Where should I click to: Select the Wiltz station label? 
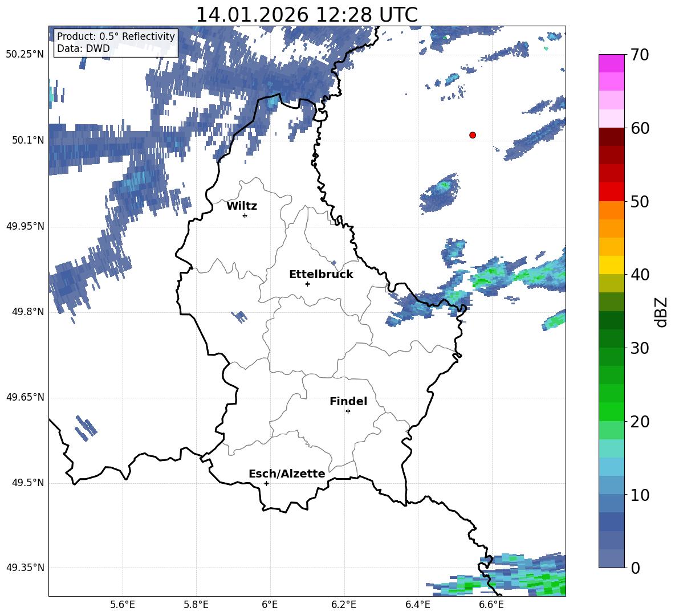(x=242, y=206)
